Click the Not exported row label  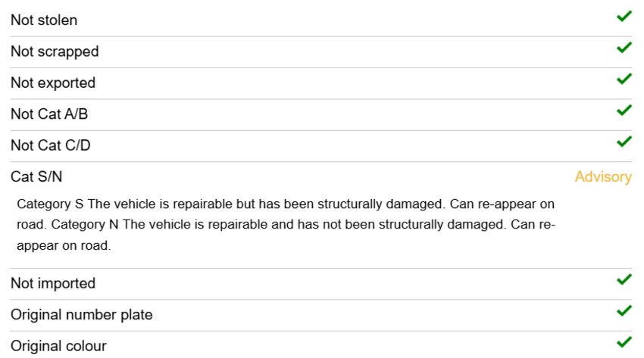(x=53, y=82)
